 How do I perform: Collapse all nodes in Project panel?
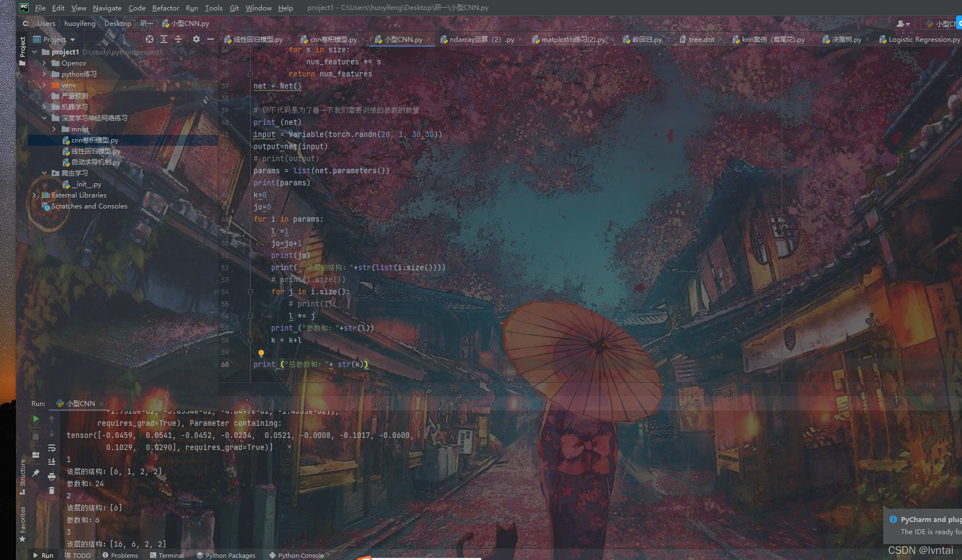(178, 39)
